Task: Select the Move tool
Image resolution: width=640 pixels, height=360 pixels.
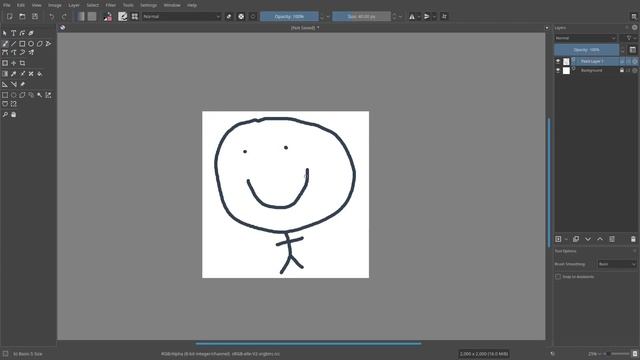Action: click(x=13, y=63)
